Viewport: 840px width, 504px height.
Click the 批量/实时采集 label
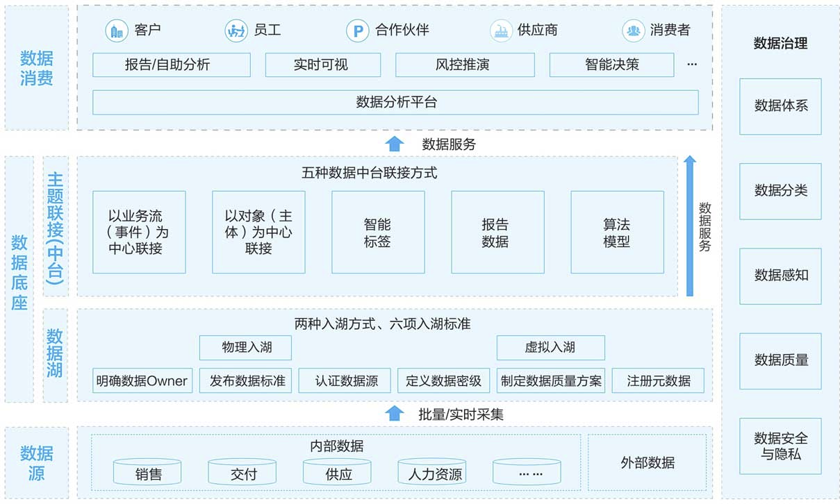pyautogui.click(x=461, y=414)
